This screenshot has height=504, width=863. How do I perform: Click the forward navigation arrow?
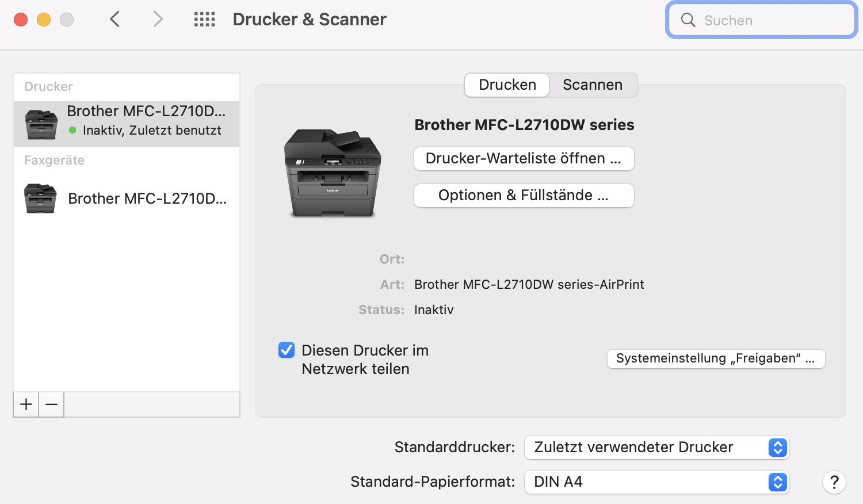click(158, 20)
